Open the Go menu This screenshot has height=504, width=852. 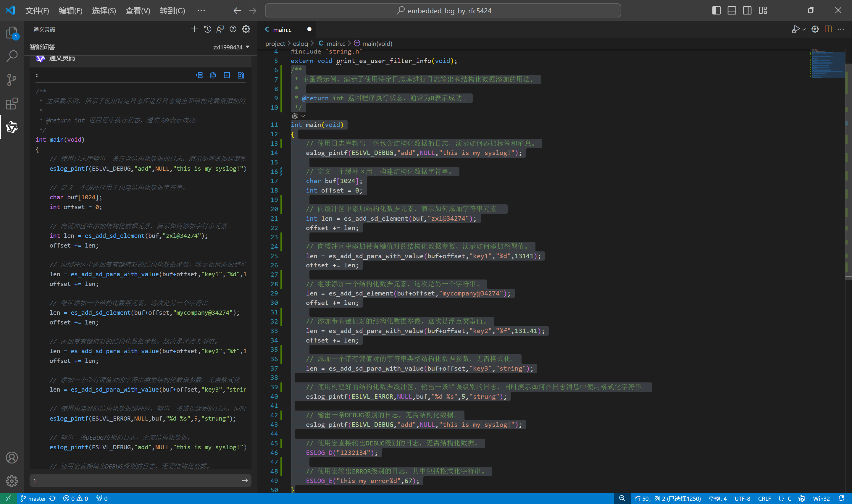point(172,11)
